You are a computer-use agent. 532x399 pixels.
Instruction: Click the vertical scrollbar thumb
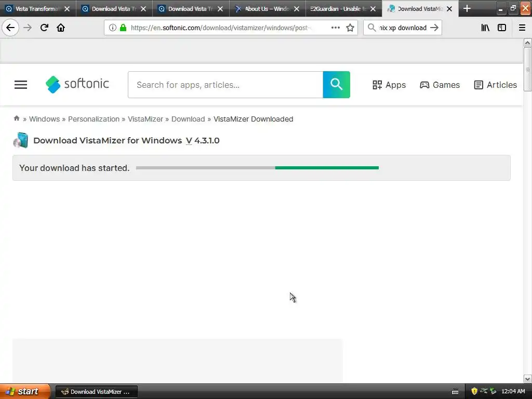click(527, 69)
